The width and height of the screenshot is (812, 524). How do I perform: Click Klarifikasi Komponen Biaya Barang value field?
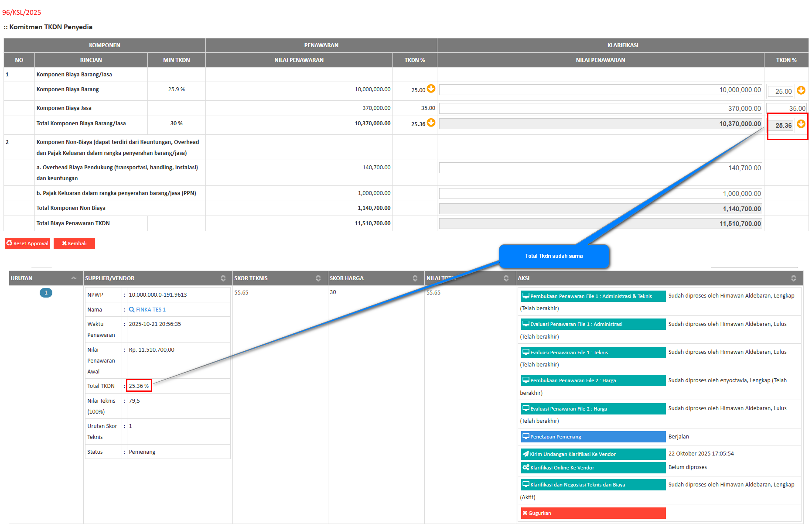click(600, 90)
